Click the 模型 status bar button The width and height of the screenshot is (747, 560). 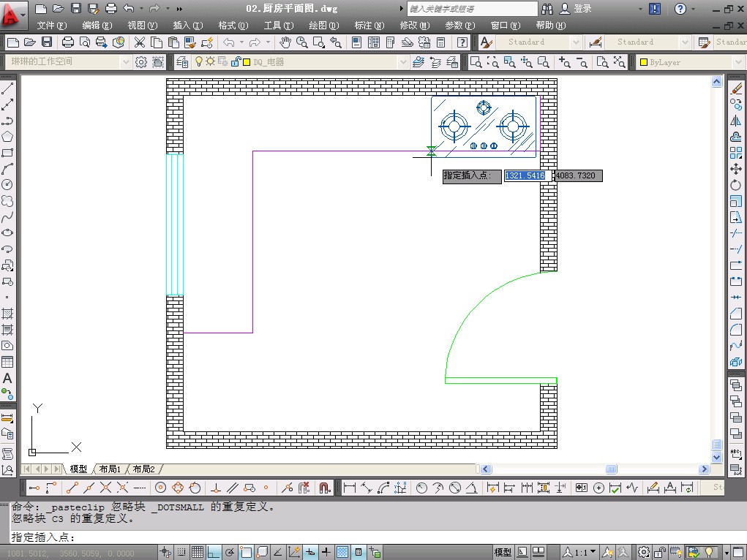pos(503,553)
